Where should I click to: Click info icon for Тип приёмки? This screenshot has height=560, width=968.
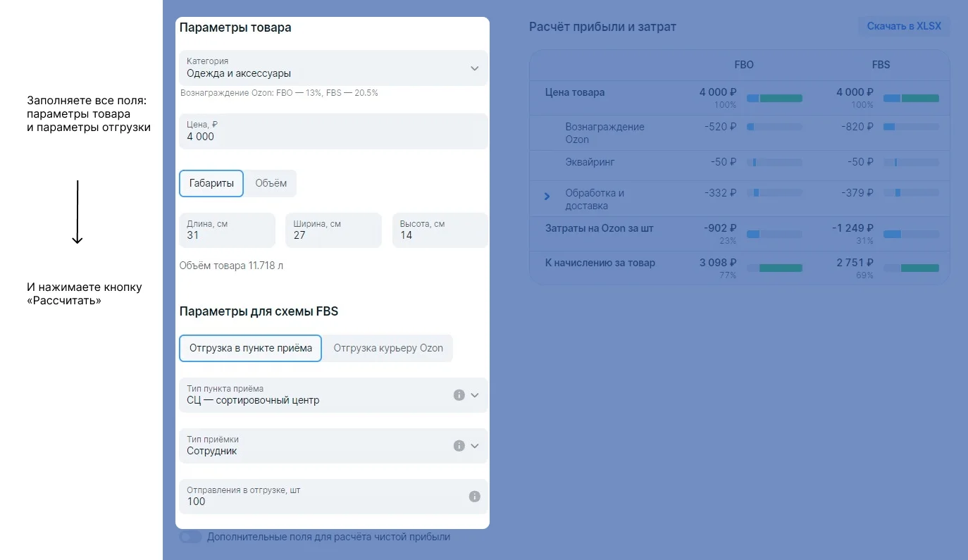tap(459, 446)
